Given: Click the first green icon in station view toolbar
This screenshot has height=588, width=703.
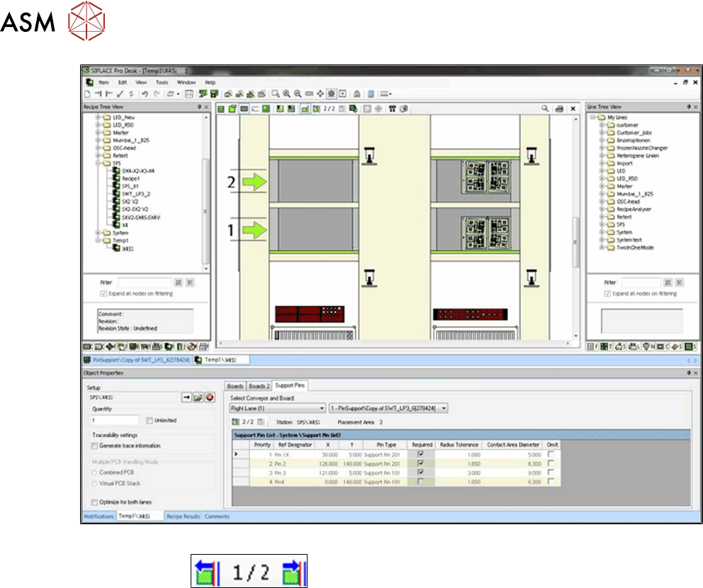Looking at the screenshot, I should 221,108.
